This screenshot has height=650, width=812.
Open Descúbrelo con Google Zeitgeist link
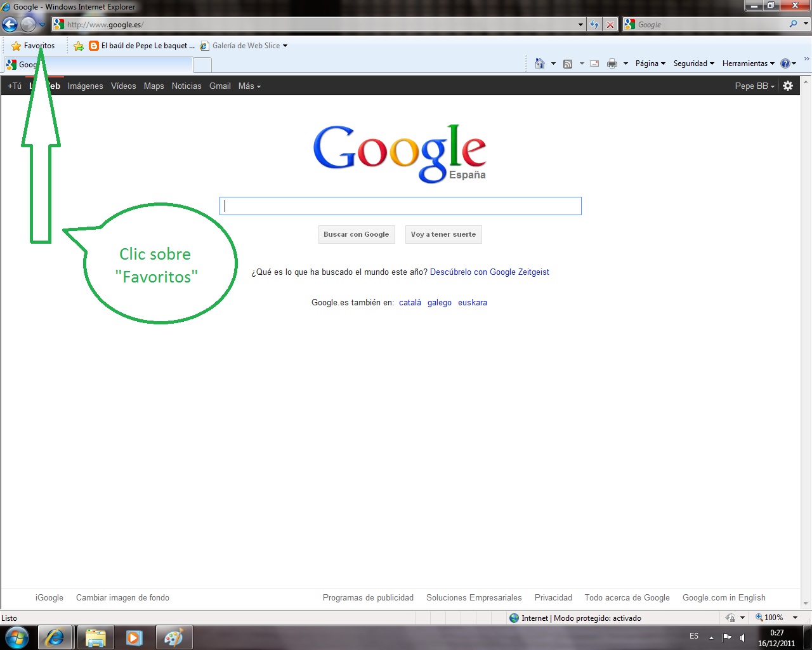[490, 272]
